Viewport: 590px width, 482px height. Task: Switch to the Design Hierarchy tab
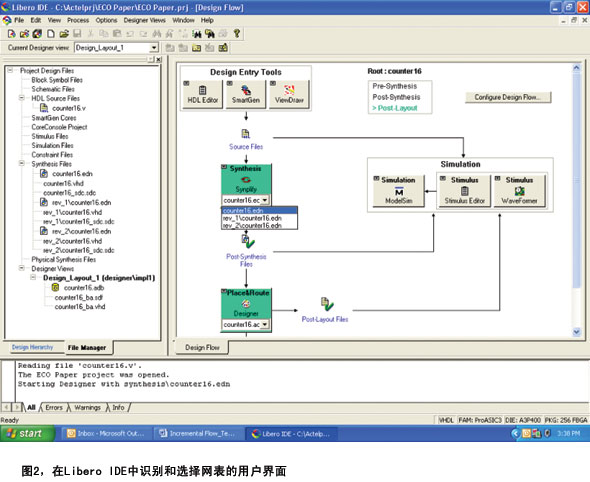click(x=32, y=347)
